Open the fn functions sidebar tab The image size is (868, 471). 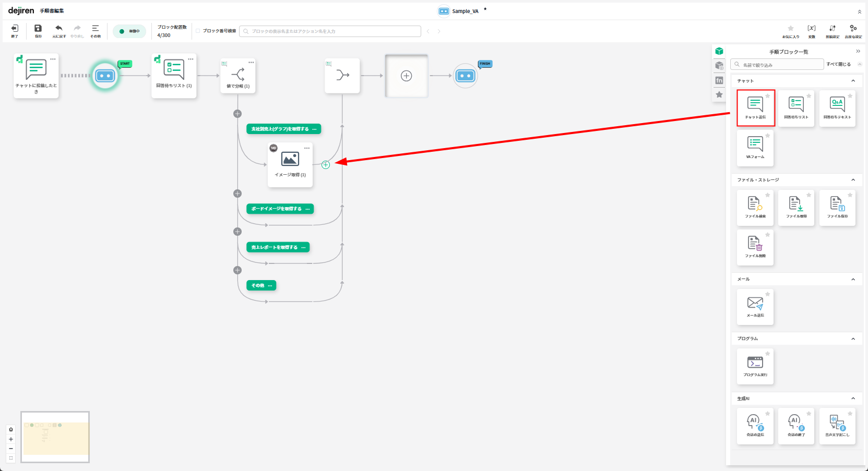click(x=719, y=80)
